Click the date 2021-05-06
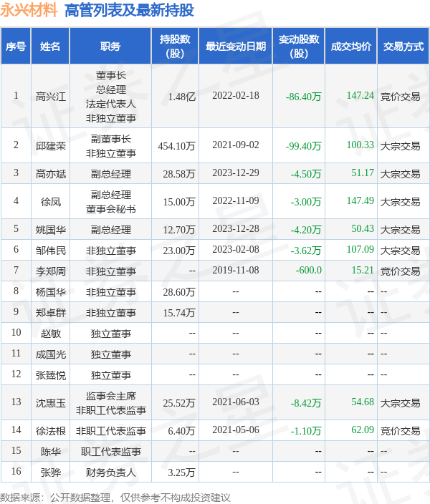 point(236,430)
